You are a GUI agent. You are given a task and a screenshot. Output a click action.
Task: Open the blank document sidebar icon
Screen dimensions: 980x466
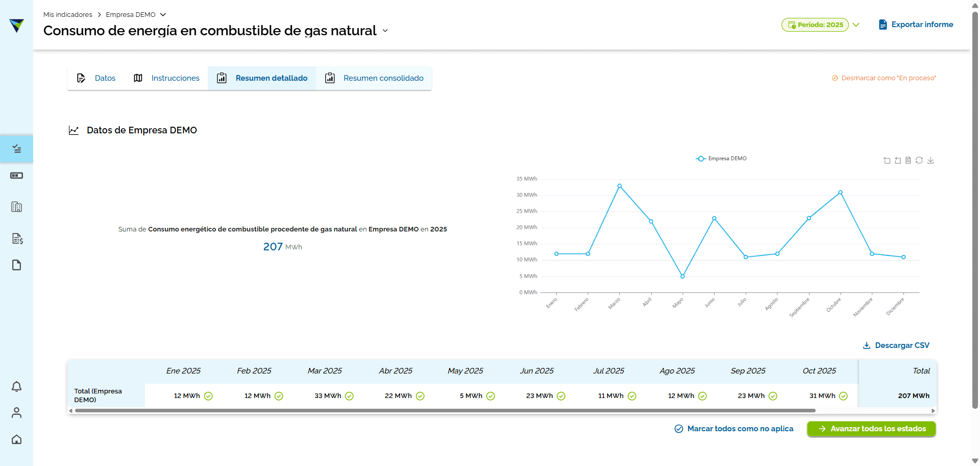[16, 265]
